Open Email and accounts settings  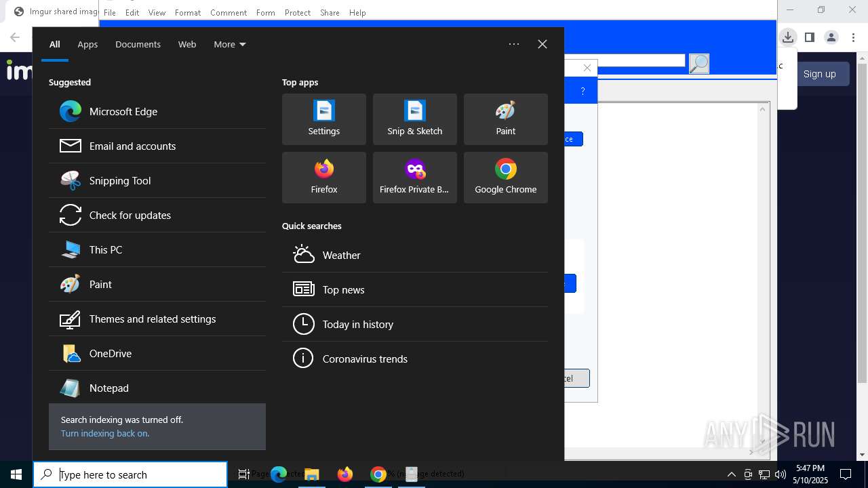tap(157, 146)
